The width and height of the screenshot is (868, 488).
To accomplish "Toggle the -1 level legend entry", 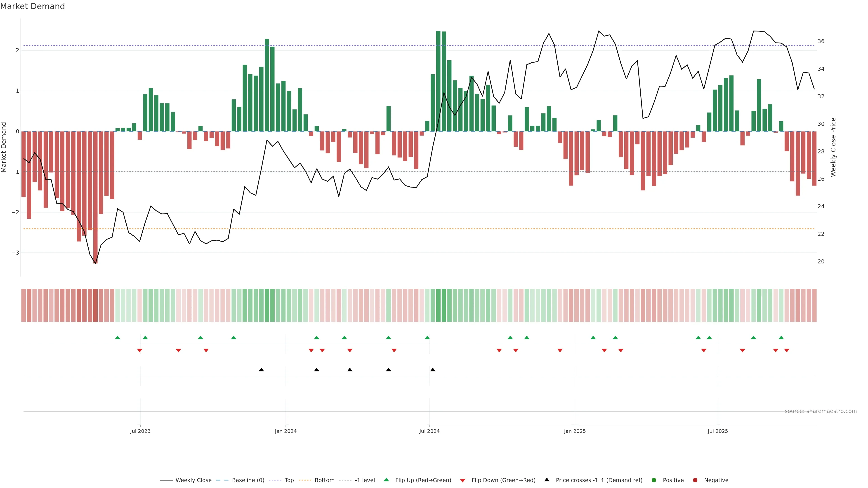I will point(365,480).
